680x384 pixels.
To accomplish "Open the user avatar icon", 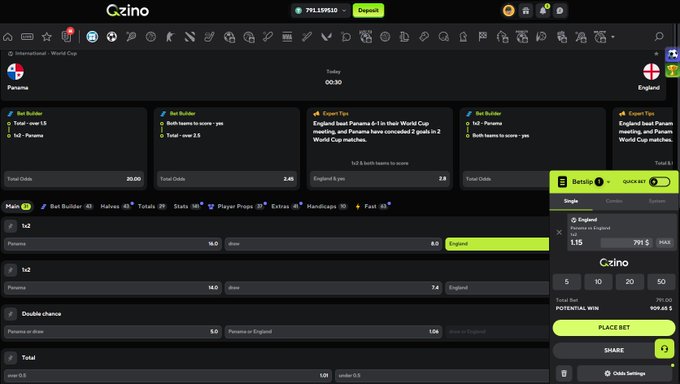I will tap(509, 10).
